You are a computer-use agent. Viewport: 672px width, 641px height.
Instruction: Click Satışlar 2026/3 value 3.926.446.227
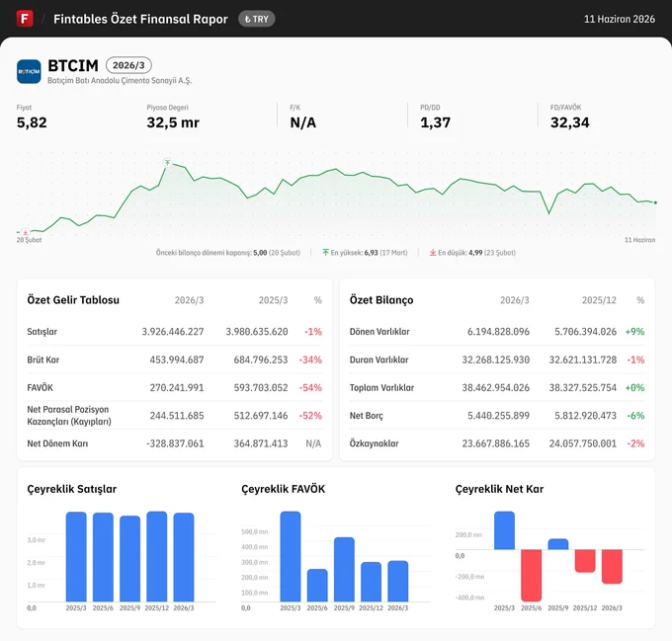pyautogui.click(x=173, y=332)
